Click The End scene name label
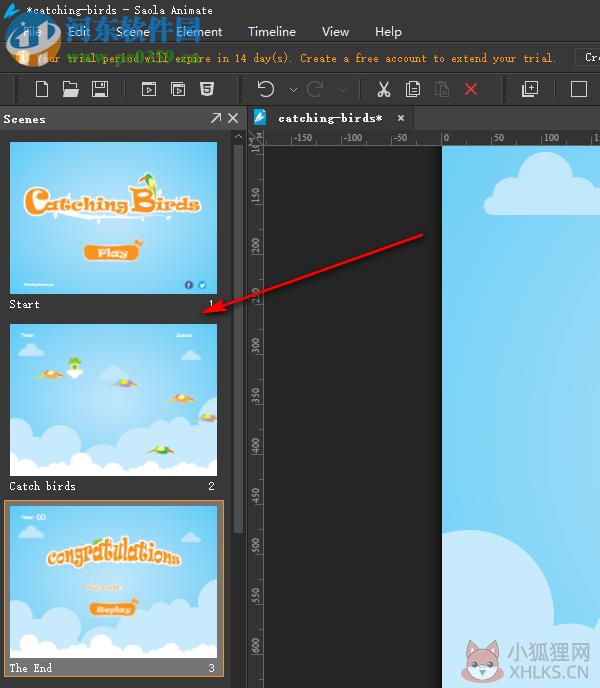600x688 pixels. 31,668
